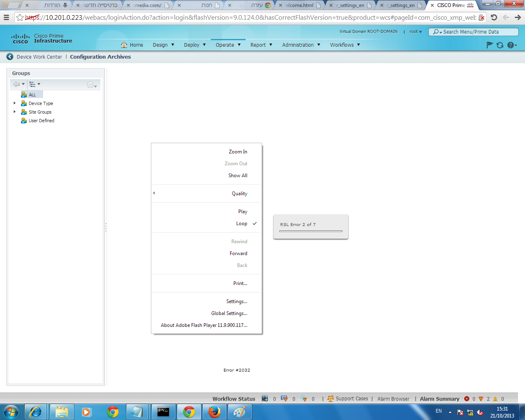Click the refresh icon in Prime header
This screenshot has width=525, height=420.
500,45
